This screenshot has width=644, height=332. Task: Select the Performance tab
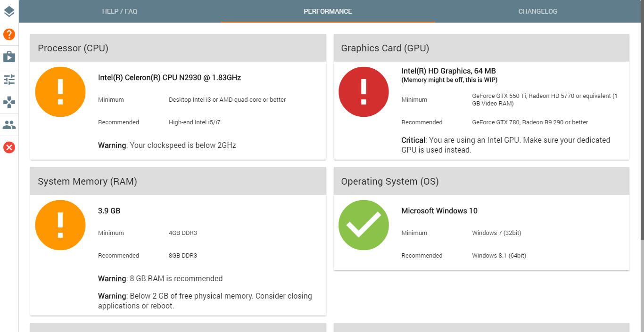pyautogui.click(x=328, y=11)
